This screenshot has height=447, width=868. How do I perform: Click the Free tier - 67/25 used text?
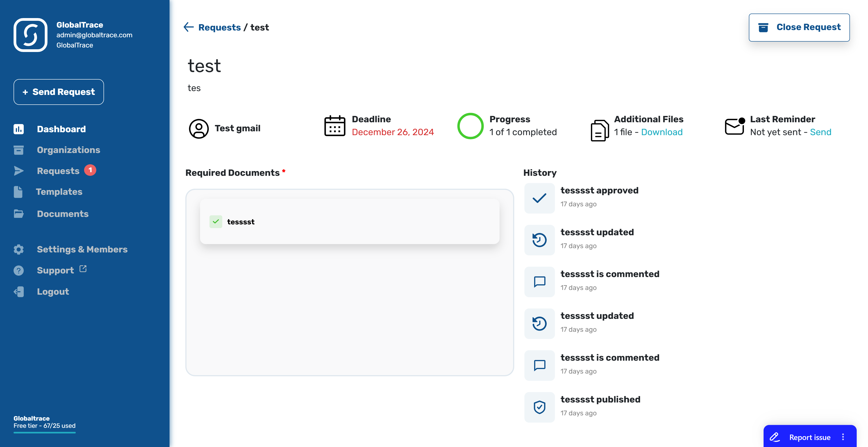coord(45,426)
